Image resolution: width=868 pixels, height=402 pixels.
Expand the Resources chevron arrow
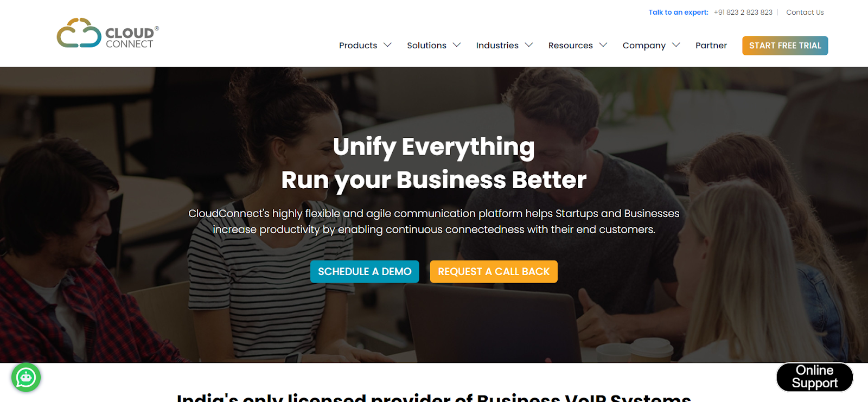click(603, 45)
